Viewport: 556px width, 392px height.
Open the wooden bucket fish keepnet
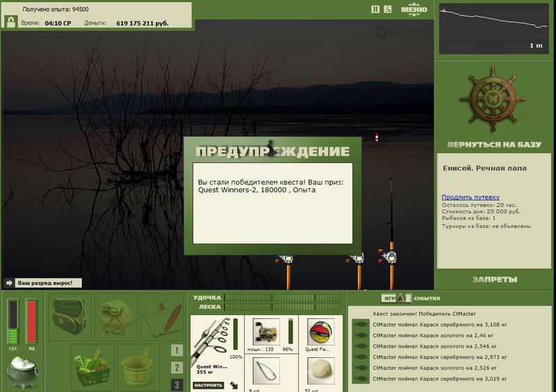[x=138, y=368]
